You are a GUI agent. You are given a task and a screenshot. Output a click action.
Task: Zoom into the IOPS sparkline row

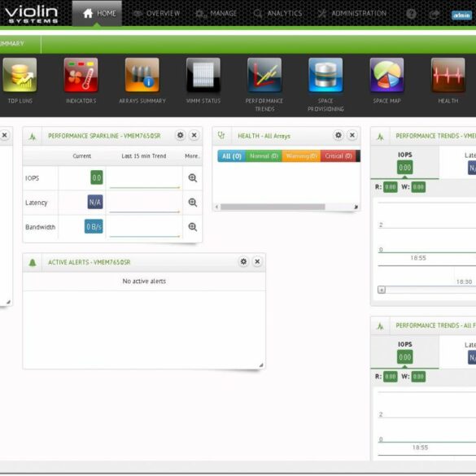pos(193,178)
